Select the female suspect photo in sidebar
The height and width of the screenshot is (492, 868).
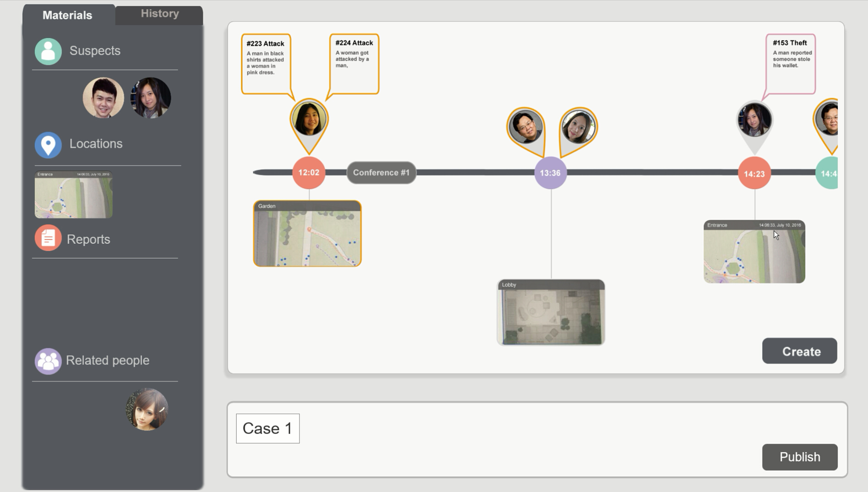[150, 98]
